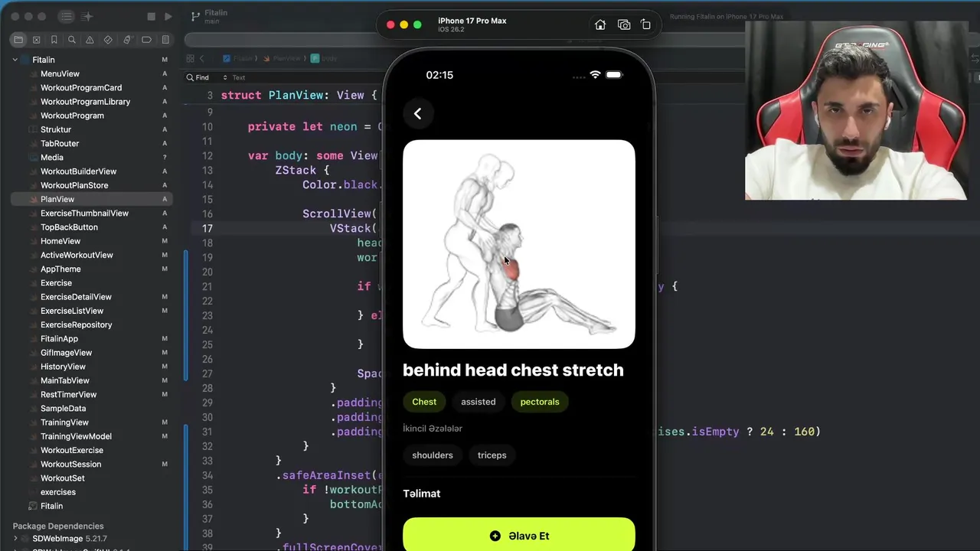This screenshot has width=980, height=551.
Task: Open RestTimerView file
Action: coord(68,394)
